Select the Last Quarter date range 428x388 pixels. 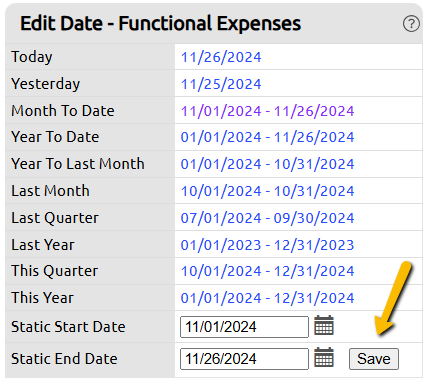267,218
